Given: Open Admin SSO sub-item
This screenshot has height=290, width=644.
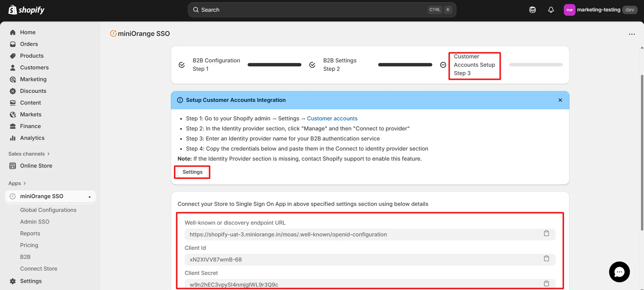Looking at the screenshot, I should 35,222.
